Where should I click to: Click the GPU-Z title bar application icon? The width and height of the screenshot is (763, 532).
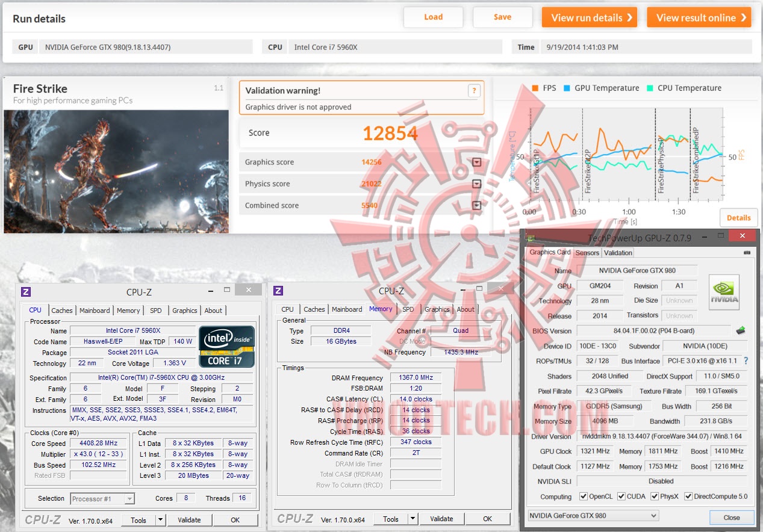click(x=531, y=237)
